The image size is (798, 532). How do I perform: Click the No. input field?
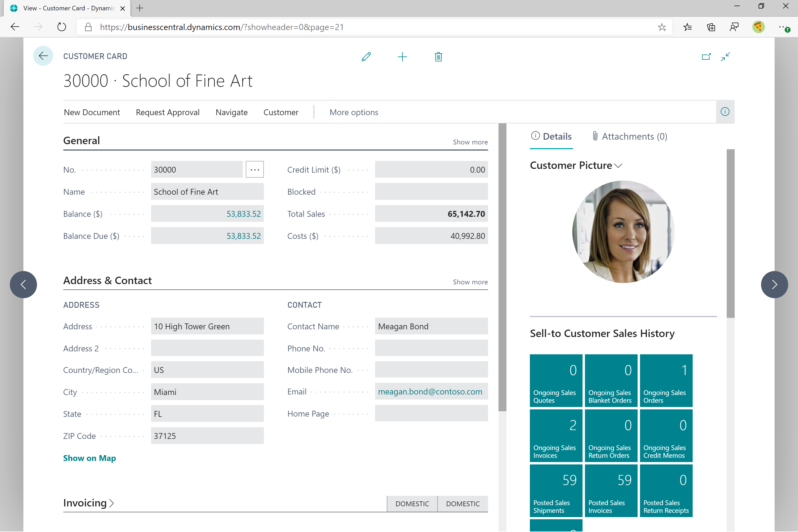(x=198, y=170)
